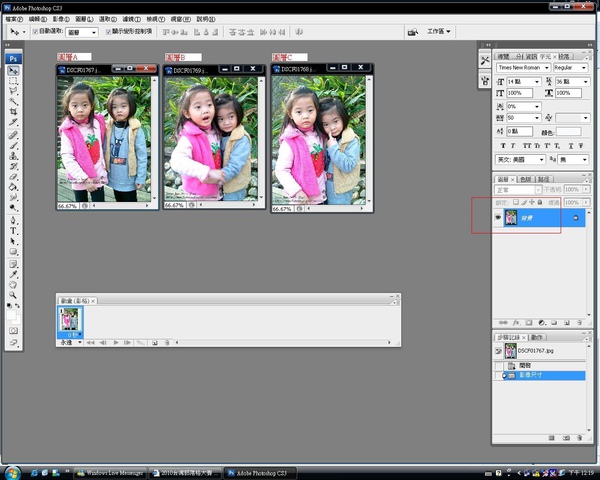
Task: Select the Lasso tool
Action: [x=13, y=91]
